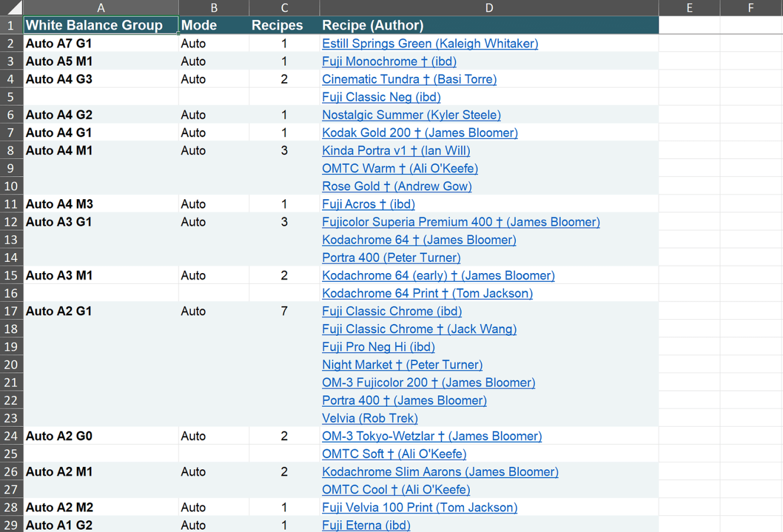Click the select-all corner triangle

(x=12, y=8)
